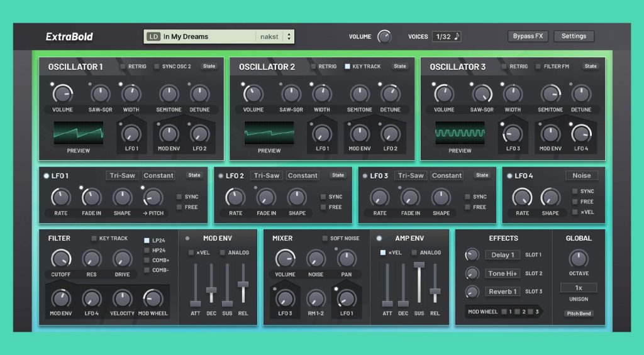Click the Mixer Pan knob
Screen dimensions: 644x355
point(347,259)
